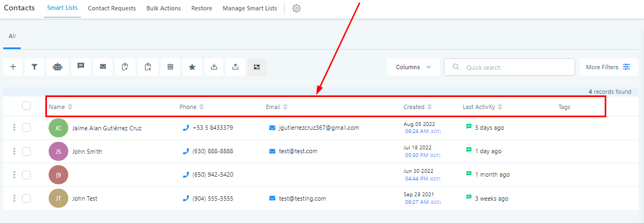Viewport: 644px width, 223px height.
Task: Open the filter funnel icon in toolbar
Action: (x=34, y=67)
